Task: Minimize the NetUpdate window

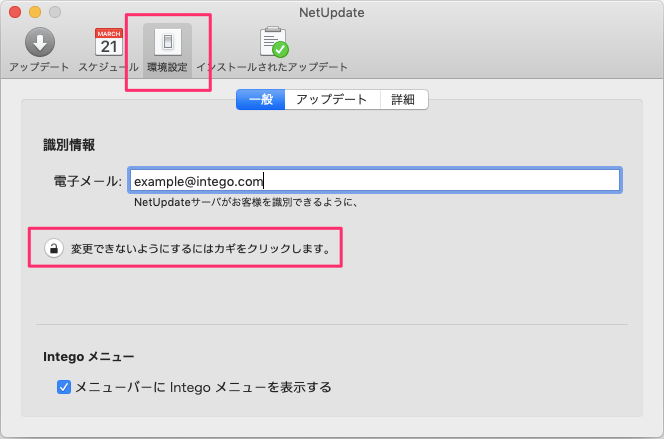Action: (35, 12)
